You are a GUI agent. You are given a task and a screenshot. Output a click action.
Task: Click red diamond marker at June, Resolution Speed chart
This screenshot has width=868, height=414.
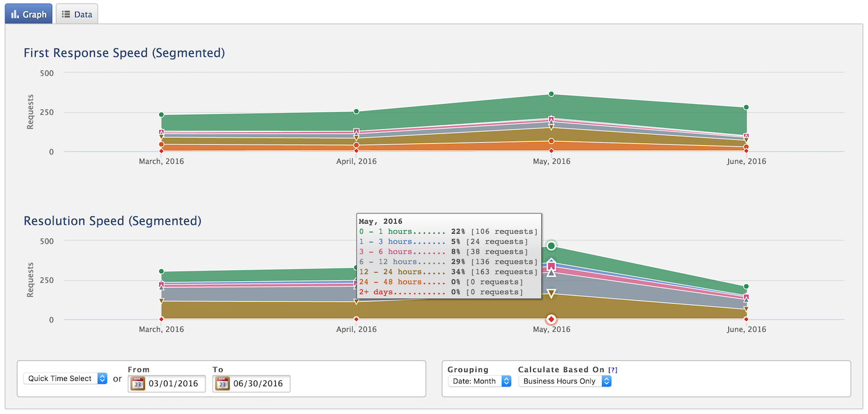pyautogui.click(x=746, y=319)
